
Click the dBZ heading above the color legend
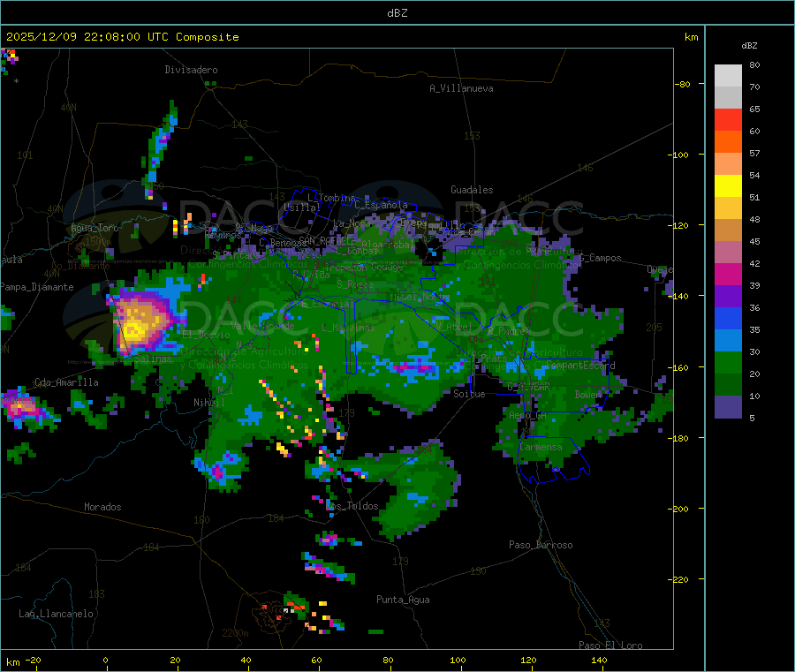(749, 46)
